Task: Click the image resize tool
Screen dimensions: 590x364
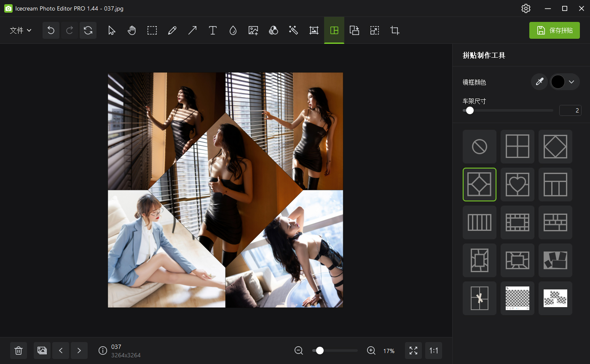Action: [374, 30]
